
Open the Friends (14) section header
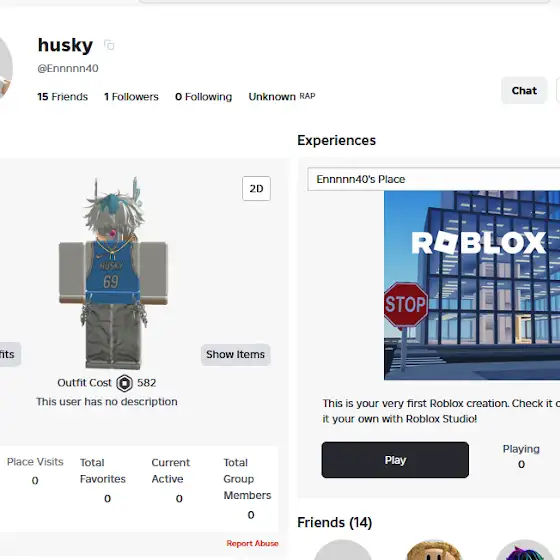click(x=335, y=522)
